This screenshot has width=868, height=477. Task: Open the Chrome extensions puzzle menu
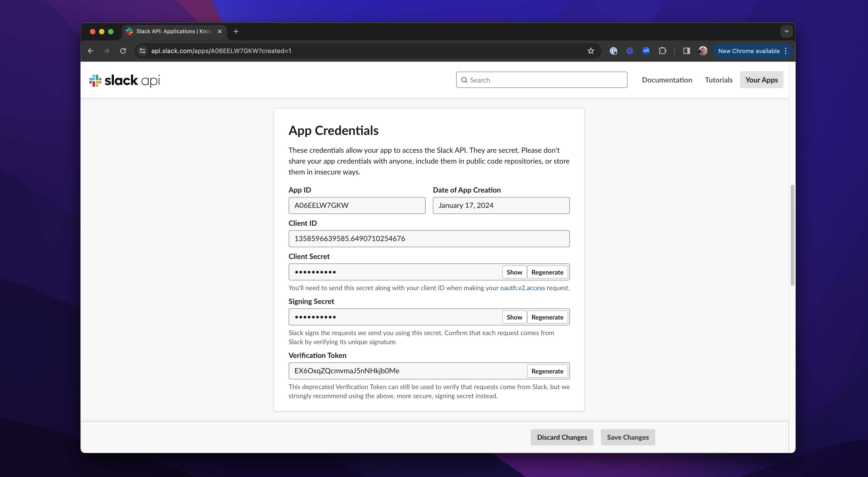663,51
